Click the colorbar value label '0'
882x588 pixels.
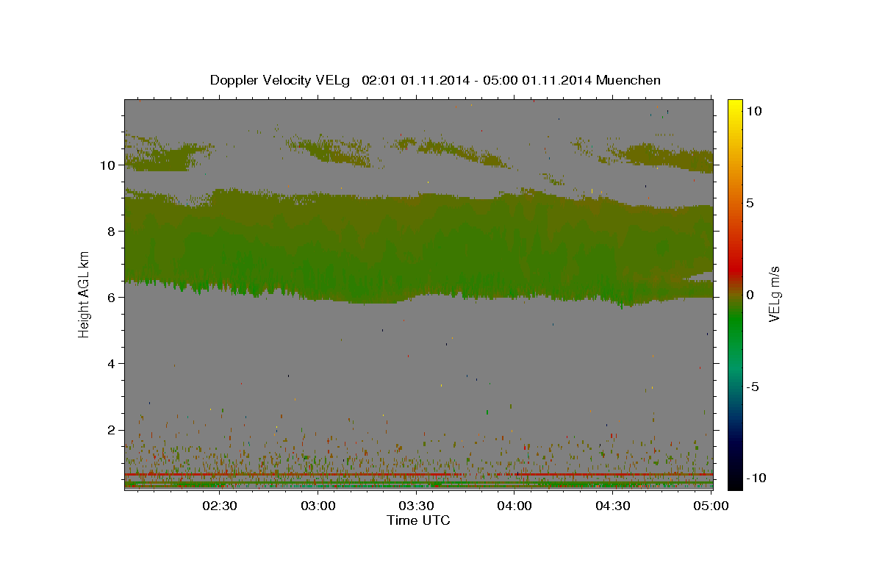click(x=750, y=295)
